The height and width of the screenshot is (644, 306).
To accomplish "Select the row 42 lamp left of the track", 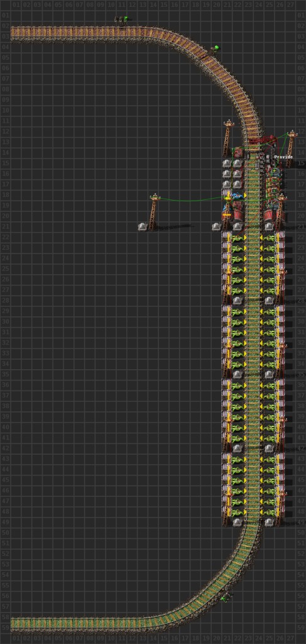I will (x=237, y=448).
